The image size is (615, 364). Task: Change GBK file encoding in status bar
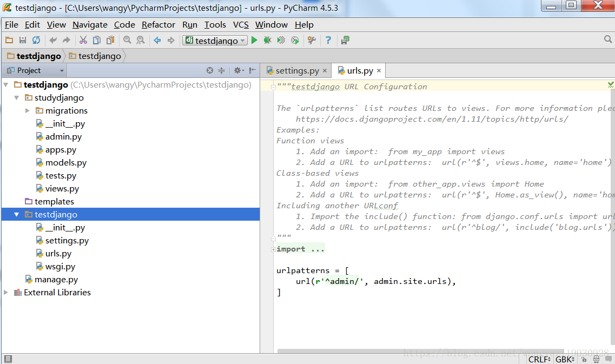[x=565, y=359]
